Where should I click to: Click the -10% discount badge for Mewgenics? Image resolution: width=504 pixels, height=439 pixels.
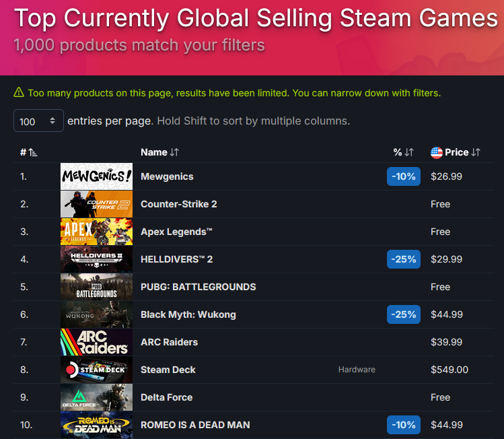(x=404, y=176)
